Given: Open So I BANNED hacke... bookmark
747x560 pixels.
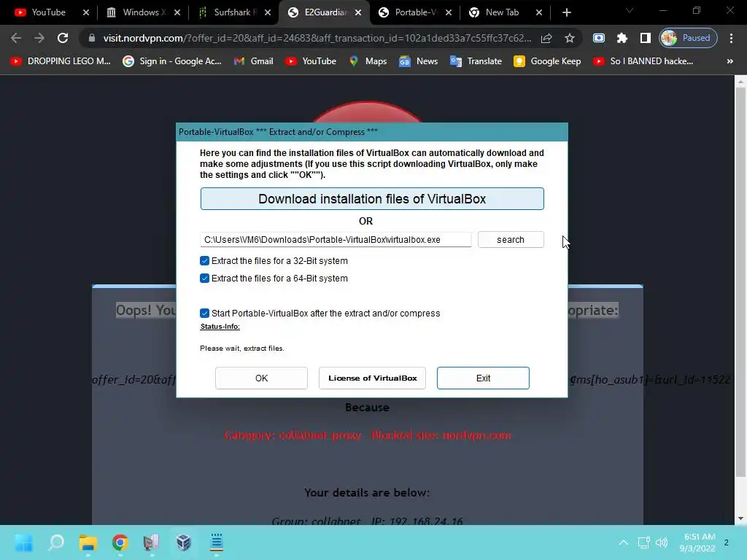Looking at the screenshot, I should pyautogui.click(x=643, y=61).
